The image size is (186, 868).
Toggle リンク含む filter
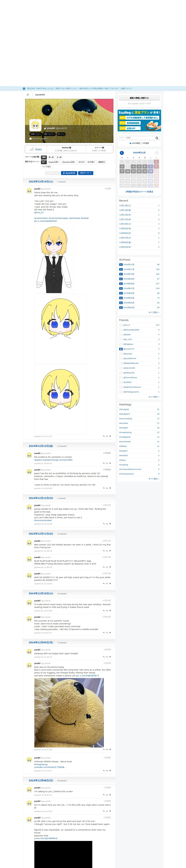47,167
